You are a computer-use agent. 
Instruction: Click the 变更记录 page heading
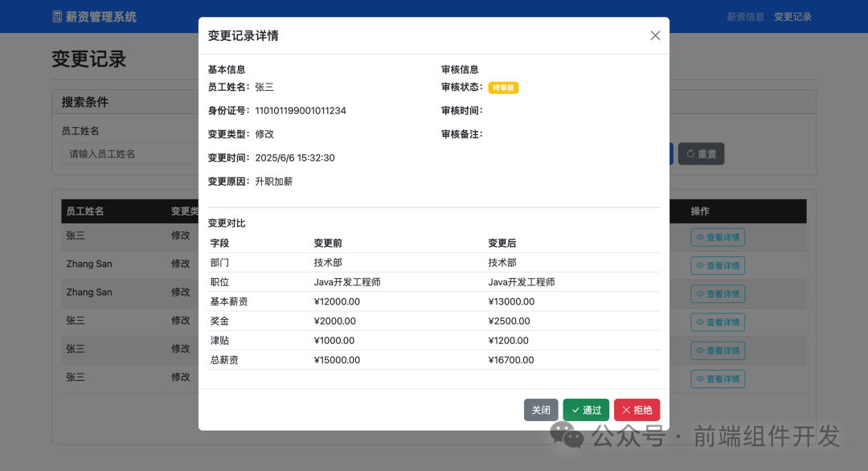point(89,59)
